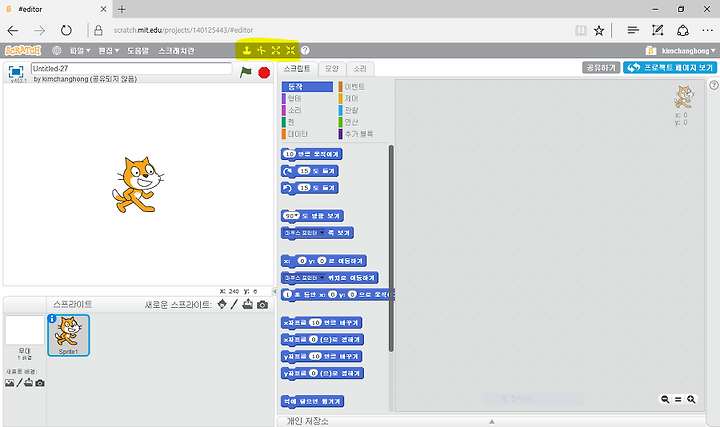Viewport: 720px width, 427px height.
Task: Switch stage to full screen mode
Action: [x=16, y=72]
